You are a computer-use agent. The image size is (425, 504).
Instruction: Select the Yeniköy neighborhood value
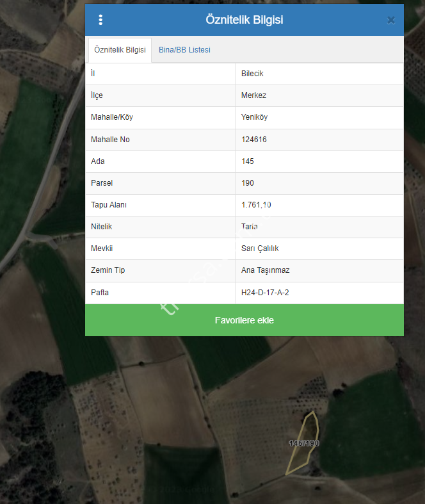click(x=255, y=117)
